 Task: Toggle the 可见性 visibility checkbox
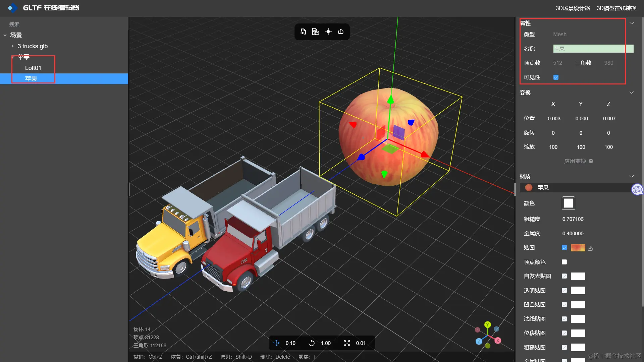pyautogui.click(x=556, y=77)
